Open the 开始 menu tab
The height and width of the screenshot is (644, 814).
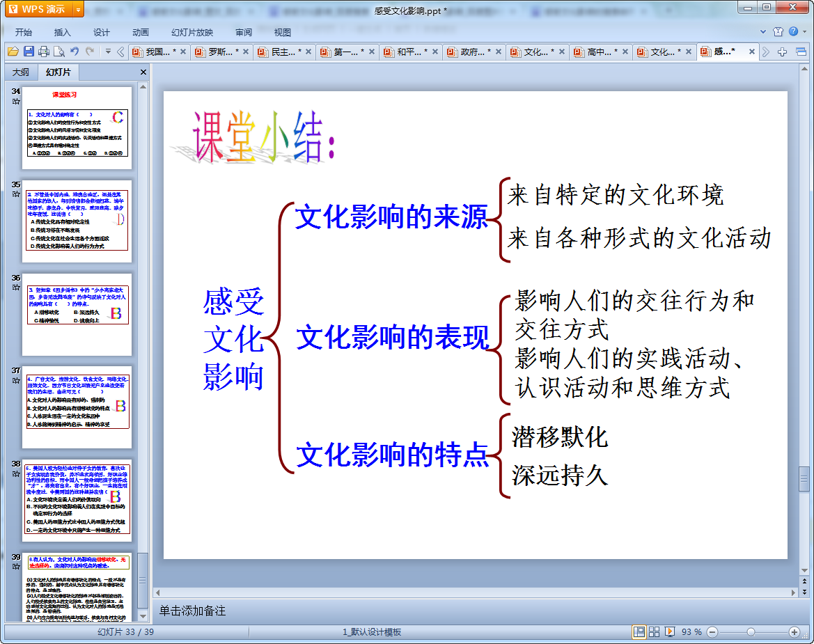(24, 32)
